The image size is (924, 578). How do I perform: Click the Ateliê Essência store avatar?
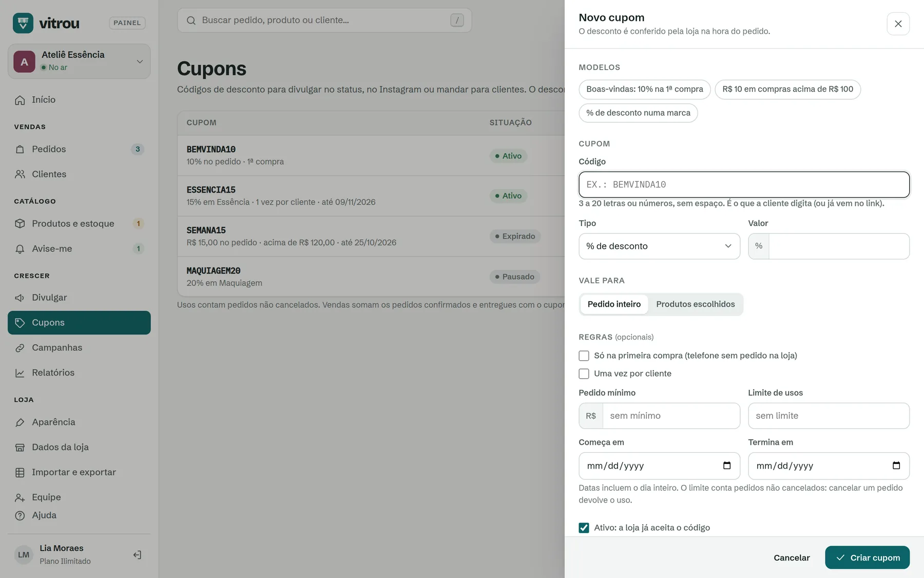pos(24,62)
